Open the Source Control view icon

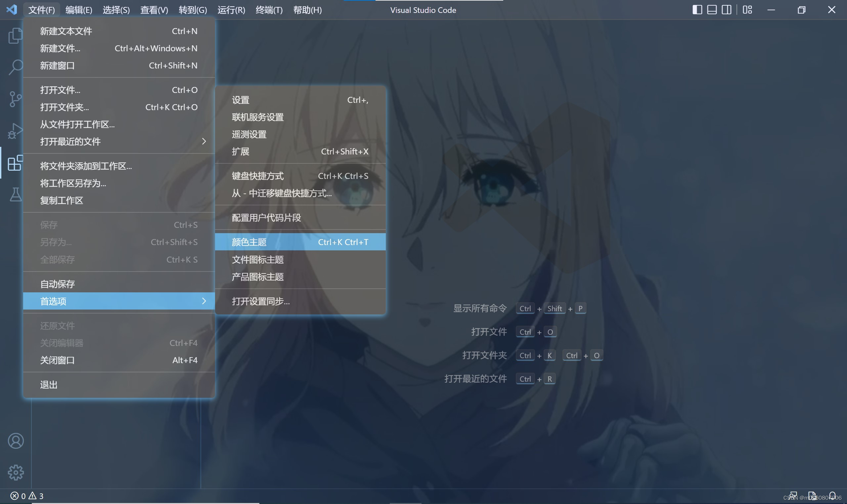point(15,99)
